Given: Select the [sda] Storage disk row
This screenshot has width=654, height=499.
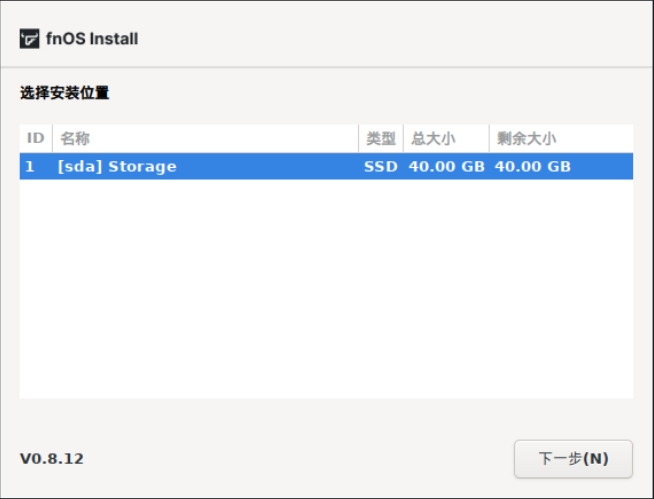Looking at the screenshot, I should coord(326,166).
